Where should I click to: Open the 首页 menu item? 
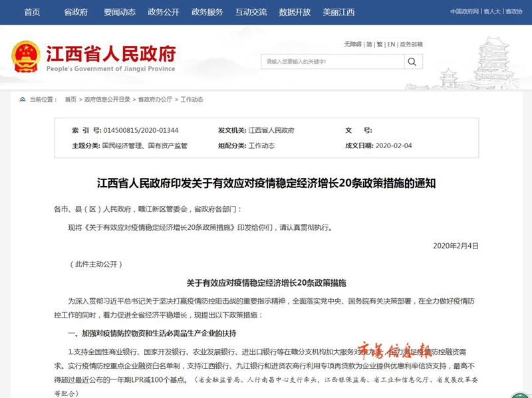[x=32, y=12]
